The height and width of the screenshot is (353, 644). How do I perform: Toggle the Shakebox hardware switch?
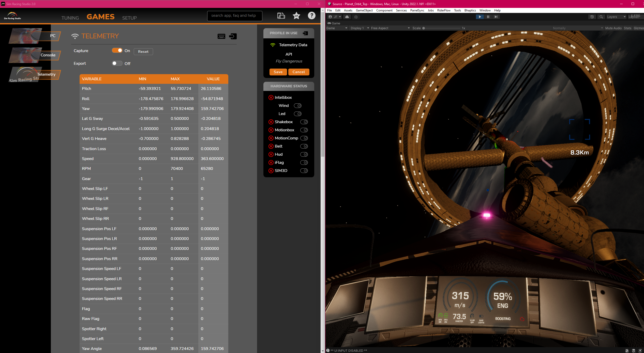click(x=304, y=122)
